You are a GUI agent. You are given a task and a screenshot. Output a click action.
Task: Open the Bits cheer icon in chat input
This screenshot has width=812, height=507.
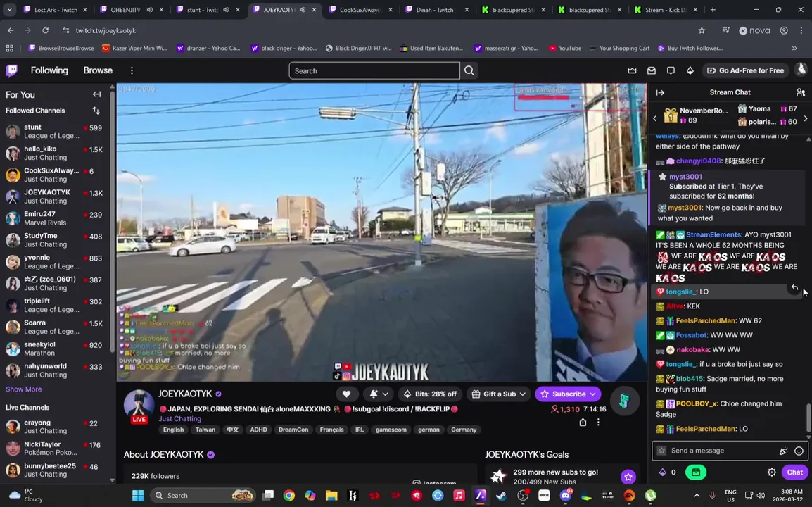tap(783, 451)
